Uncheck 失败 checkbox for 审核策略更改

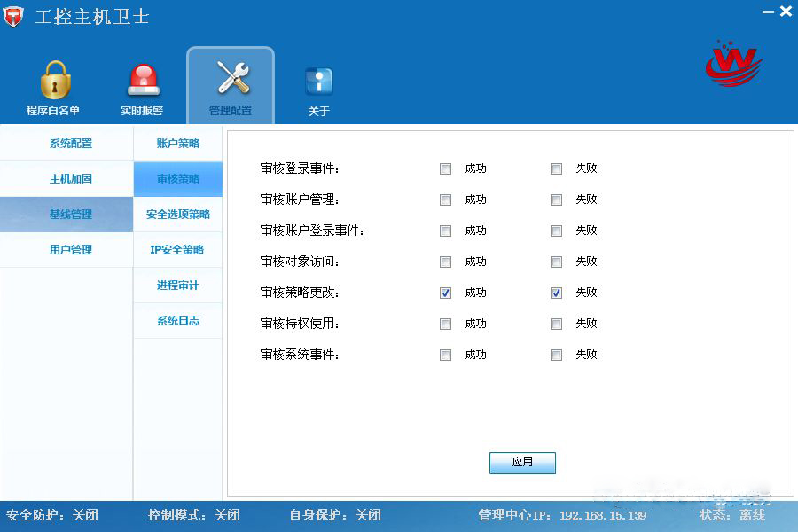pyautogui.click(x=557, y=293)
